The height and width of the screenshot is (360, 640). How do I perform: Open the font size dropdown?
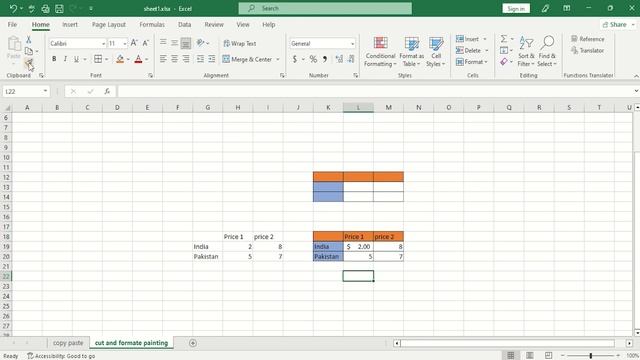click(125, 44)
